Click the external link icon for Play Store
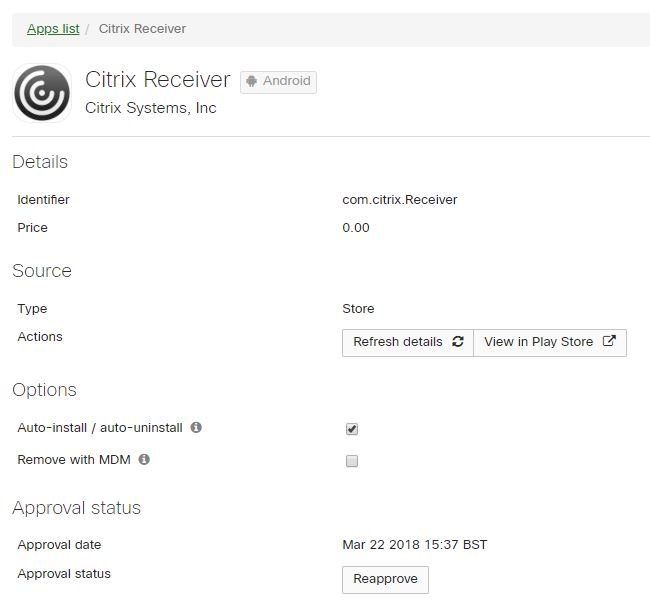The height and width of the screenshot is (615, 650). tap(609, 342)
